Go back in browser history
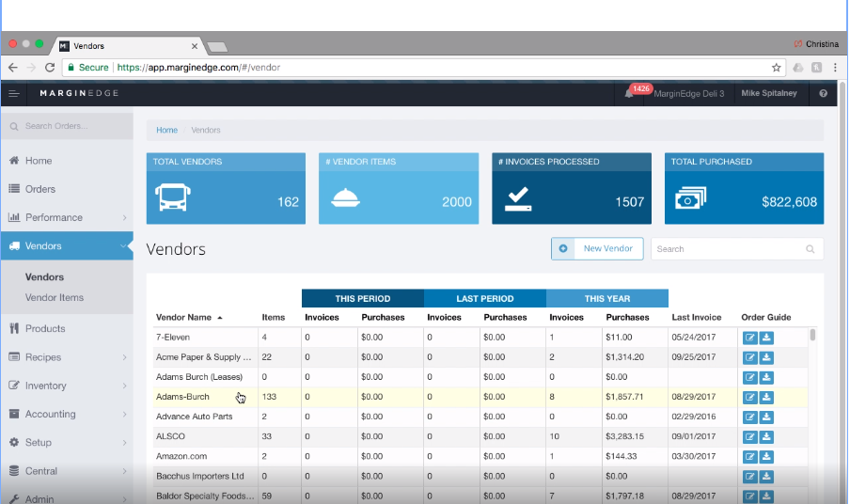 13,68
